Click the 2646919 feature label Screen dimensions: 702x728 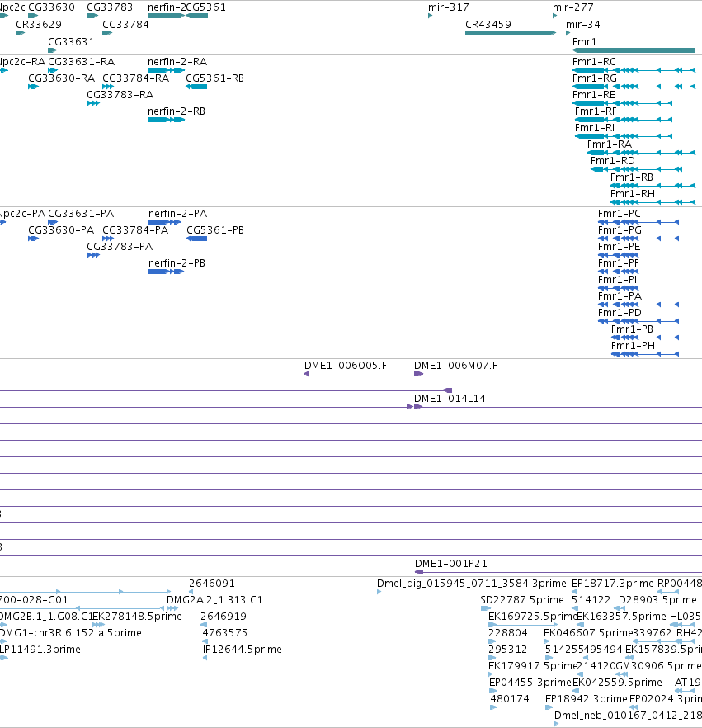pos(224,617)
